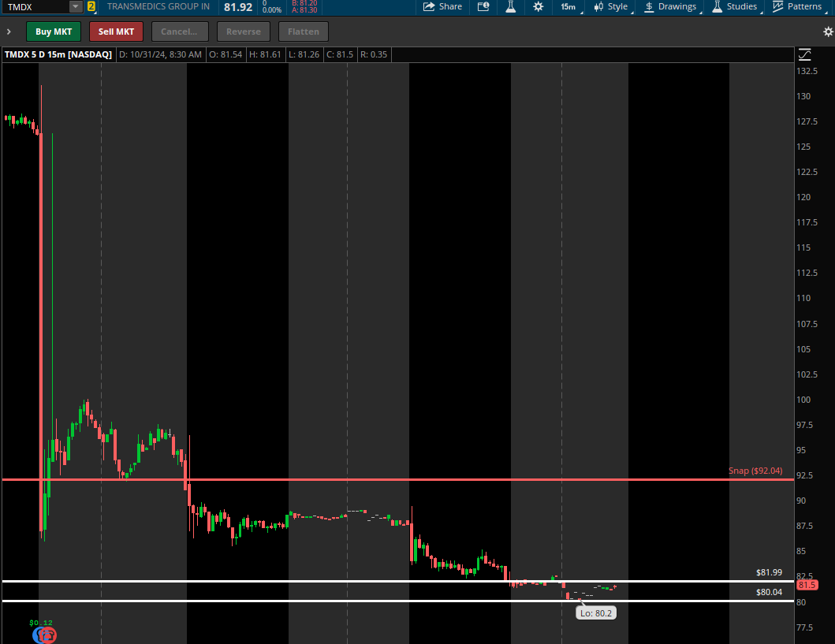Click the 77.5 price axis label
The image size is (835, 644).
pos(805,627)
